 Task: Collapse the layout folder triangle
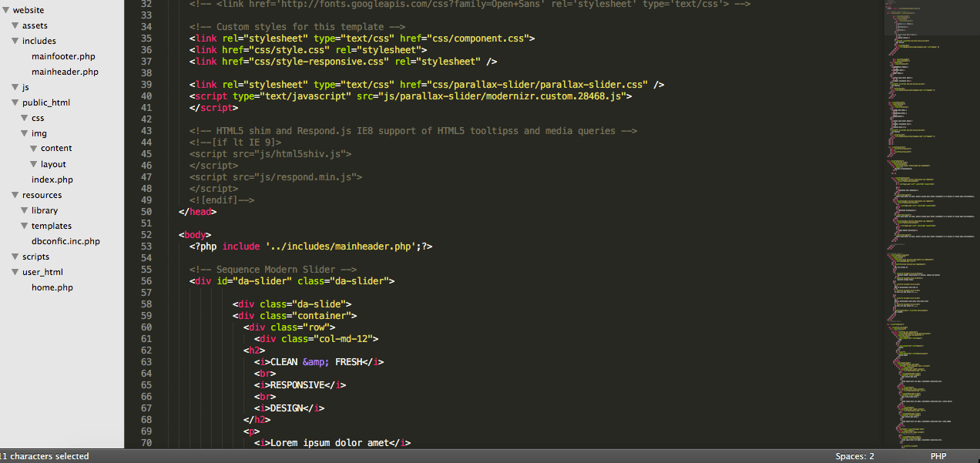point(34,164)
